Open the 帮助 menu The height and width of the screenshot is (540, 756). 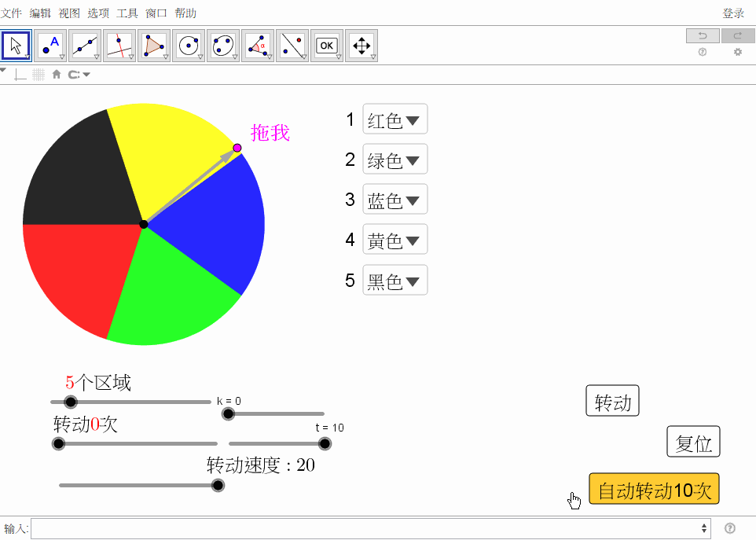pyautogui.click(x=185, y=13)
